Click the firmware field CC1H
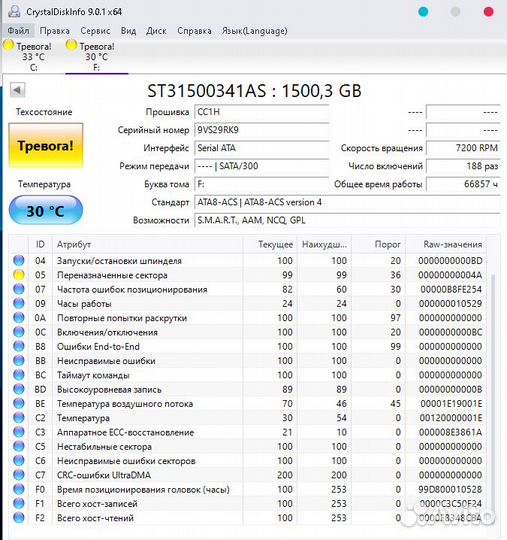Viewport: 507px width, 540px height. 261,112
